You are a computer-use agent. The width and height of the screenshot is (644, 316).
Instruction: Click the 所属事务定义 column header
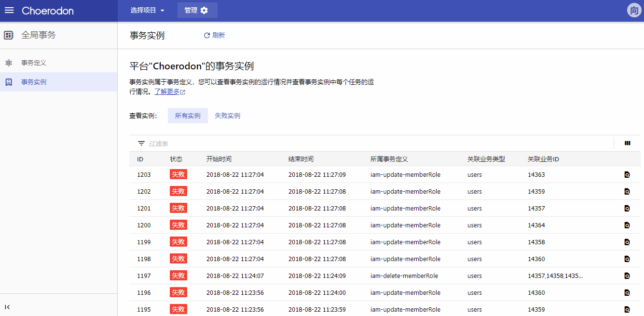point(389,159)
